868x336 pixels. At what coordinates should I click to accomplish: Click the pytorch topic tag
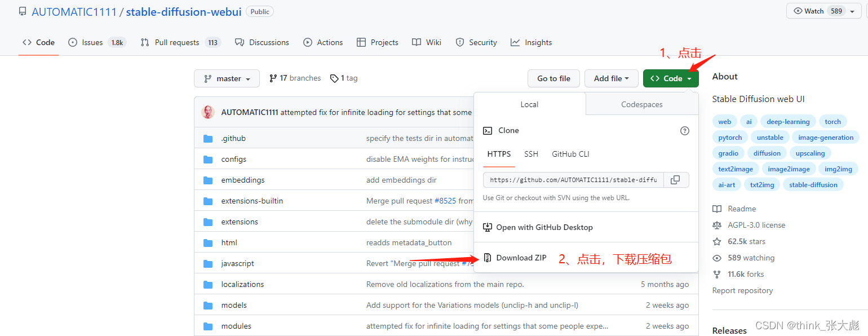point(730,138)
